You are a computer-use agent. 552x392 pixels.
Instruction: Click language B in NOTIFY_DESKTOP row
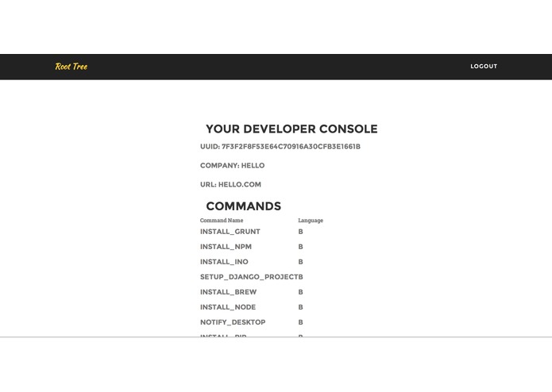pos(301,322)
